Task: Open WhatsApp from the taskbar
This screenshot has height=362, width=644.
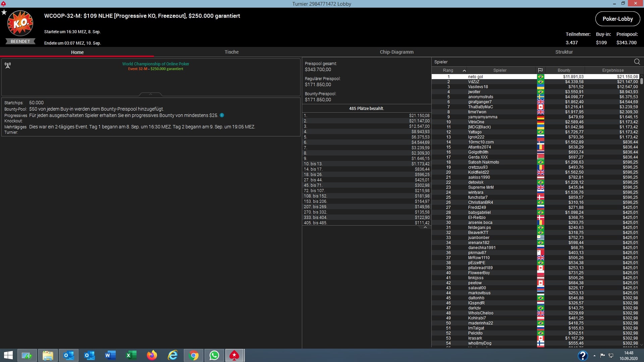Action: (214, 355)
